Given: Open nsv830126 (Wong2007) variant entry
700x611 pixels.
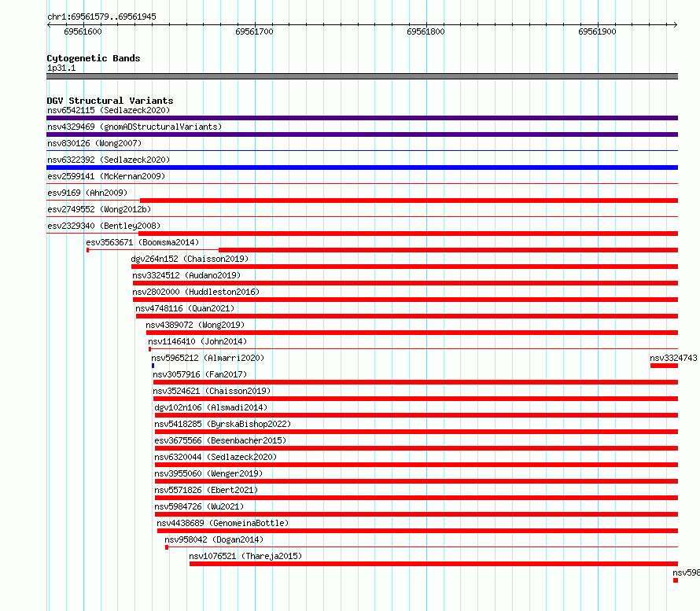Looking at the screenshot, I should click(94, 143).
